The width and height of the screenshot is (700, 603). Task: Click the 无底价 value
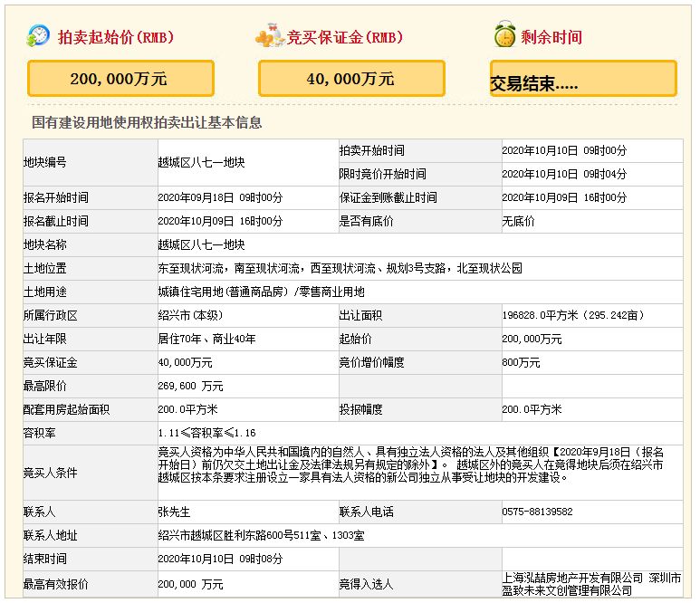518,222
